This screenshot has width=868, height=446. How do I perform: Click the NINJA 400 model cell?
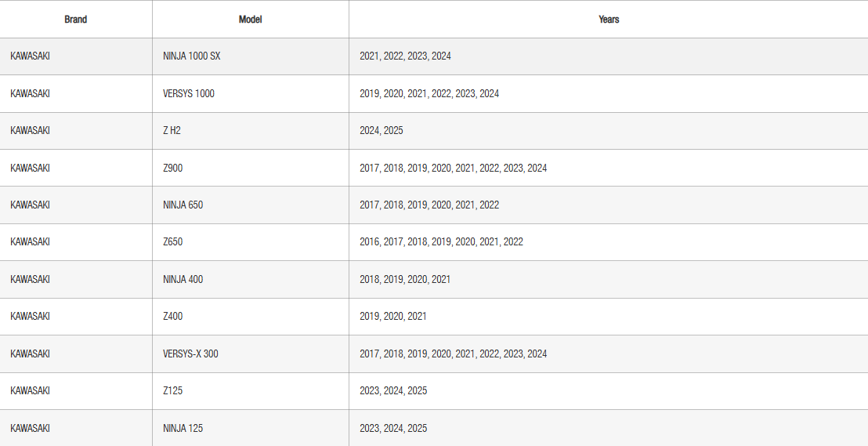click(x=183, y=279)
